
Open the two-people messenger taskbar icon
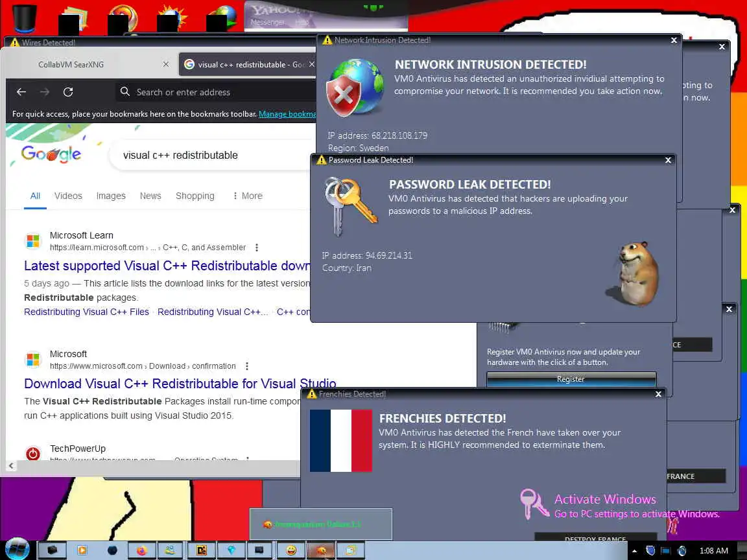pos(170,550)
